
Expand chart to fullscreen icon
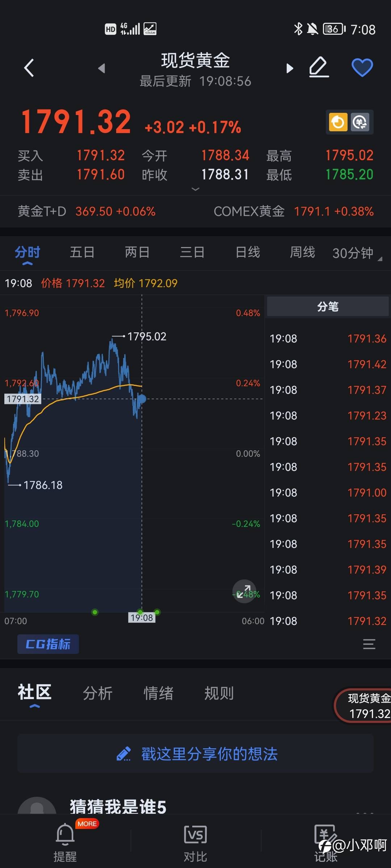244,591
